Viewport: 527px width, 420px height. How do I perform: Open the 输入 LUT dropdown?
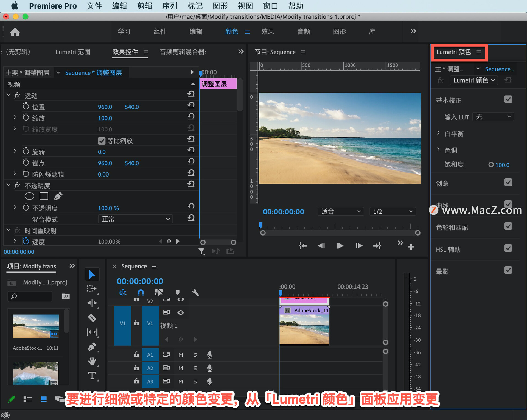(493, 117)
